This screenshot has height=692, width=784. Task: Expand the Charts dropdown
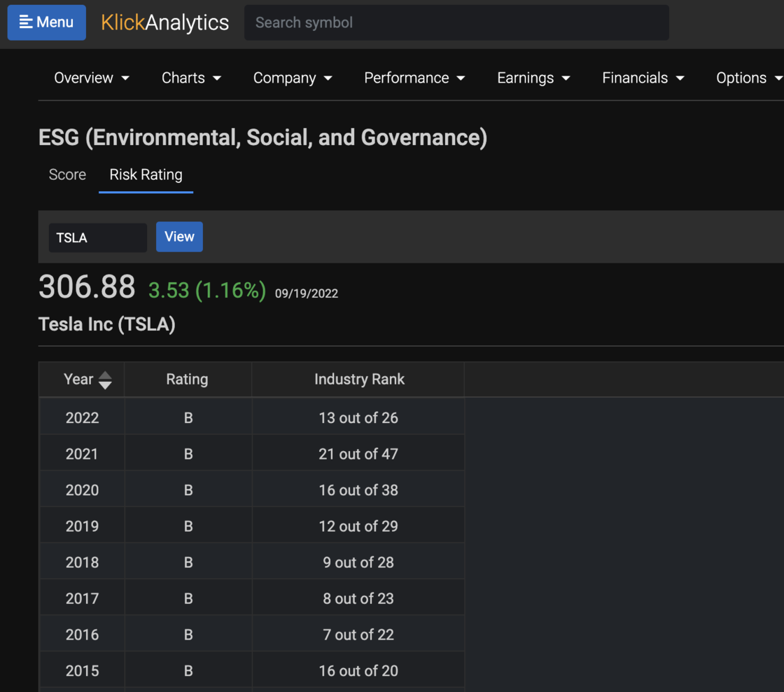coord(191,78)
